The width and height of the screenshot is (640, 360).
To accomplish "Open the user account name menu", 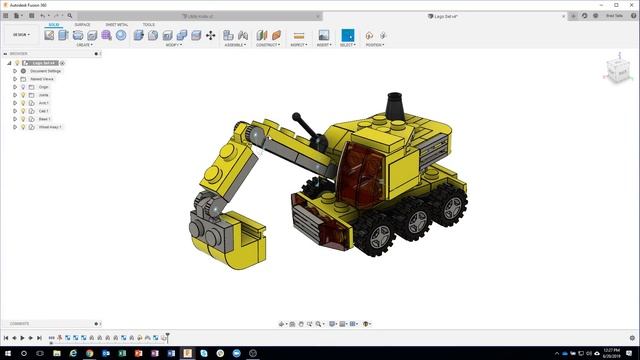I will coord(614,16).
